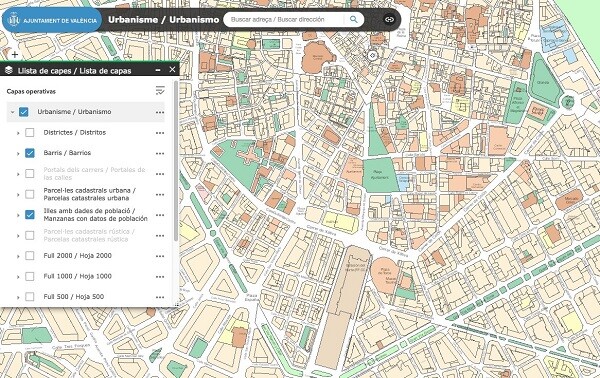Minimize the Llista de capes panel
The height and width of the screenshot is (378, 600).
(158, 70)
